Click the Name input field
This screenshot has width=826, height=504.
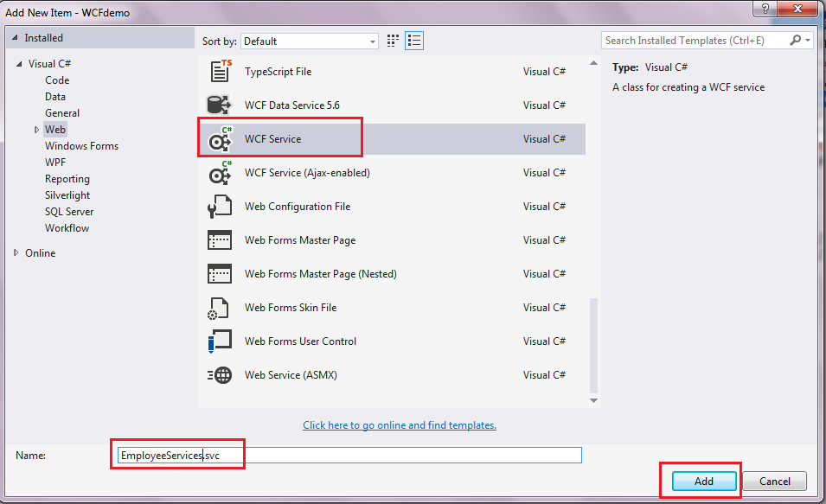click(349, 455)
